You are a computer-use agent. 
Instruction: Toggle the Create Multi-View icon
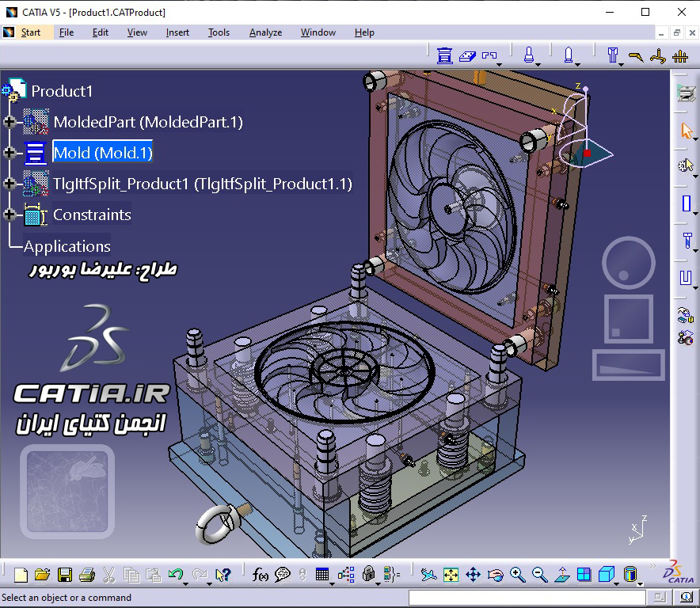tap(584, 575)
